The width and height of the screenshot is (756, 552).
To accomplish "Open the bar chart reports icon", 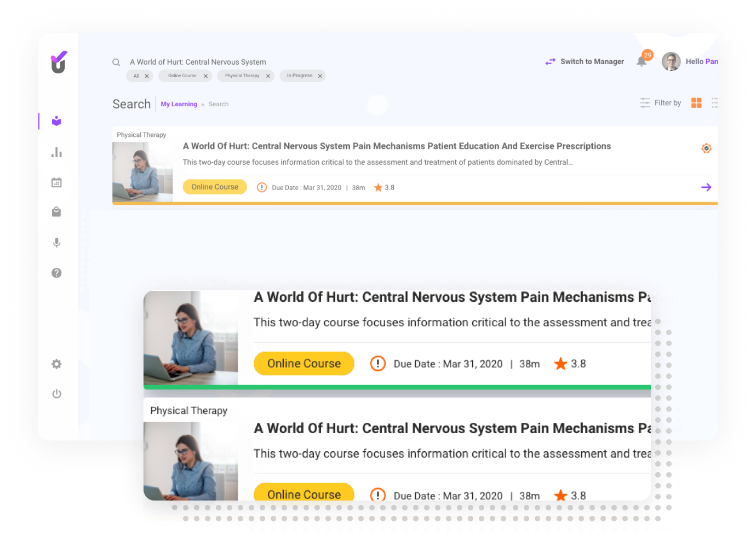I will (x=56, y=152).
